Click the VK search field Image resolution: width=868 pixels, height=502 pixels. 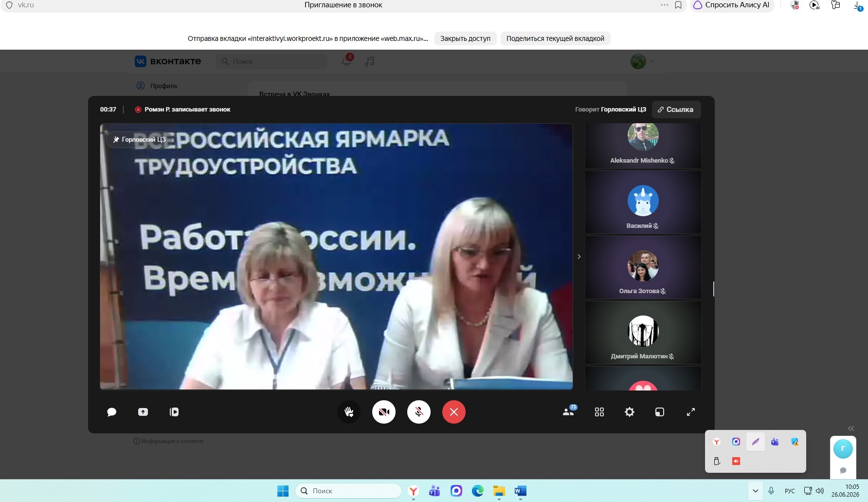pyautogui.click(x=271, y=61)
